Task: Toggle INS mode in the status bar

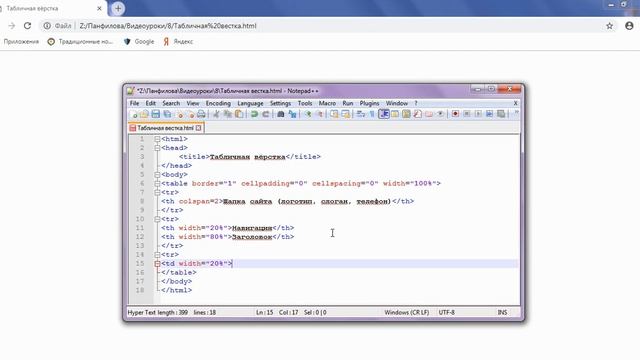Action: 502,312
